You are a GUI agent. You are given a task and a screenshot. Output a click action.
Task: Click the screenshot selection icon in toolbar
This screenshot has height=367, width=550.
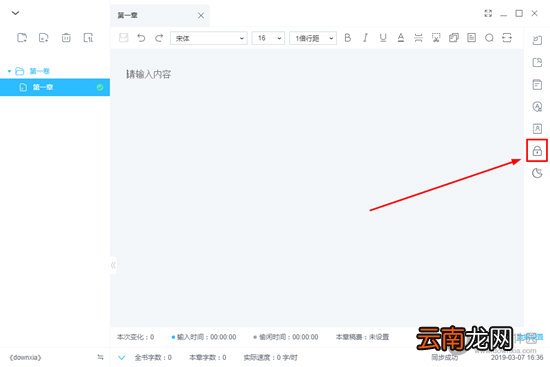(x=436, y=38)
